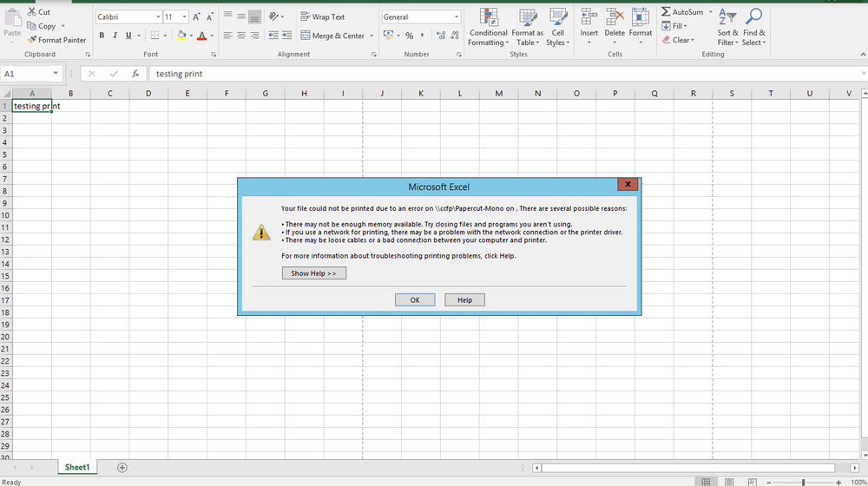The width and height of the screenshot is (868, 486).
Task: Click the borders icon
Action: point(155,36)
